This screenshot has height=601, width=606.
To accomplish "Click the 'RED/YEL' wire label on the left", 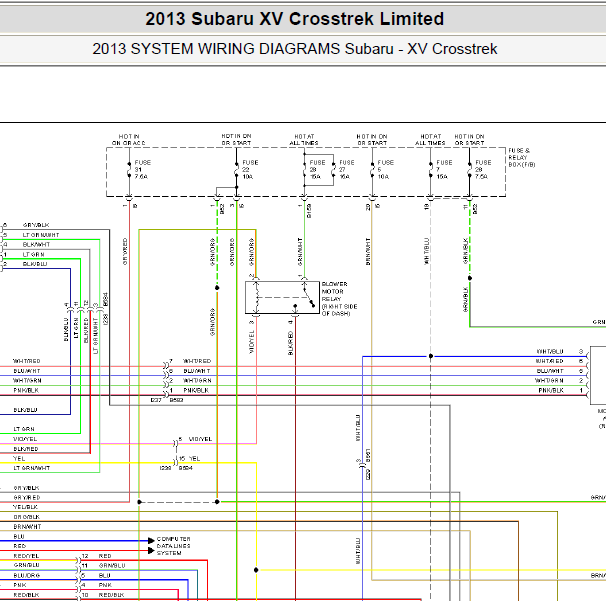I will coord(26,556).
